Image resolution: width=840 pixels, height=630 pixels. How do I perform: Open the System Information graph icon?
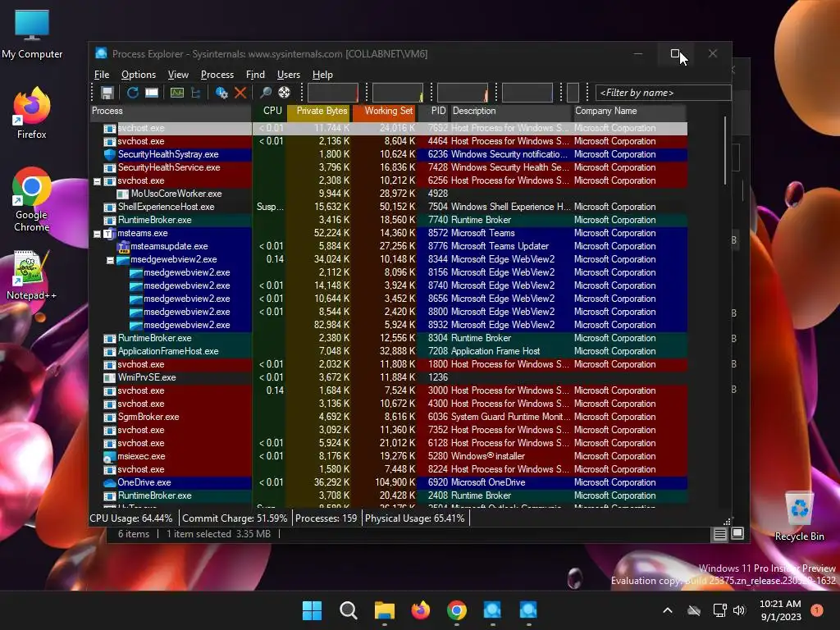click(177, 93)
